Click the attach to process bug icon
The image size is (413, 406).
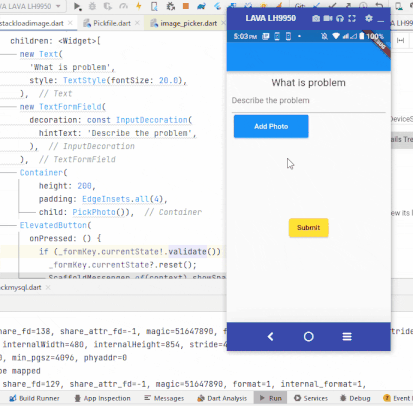tap(171, 6)
